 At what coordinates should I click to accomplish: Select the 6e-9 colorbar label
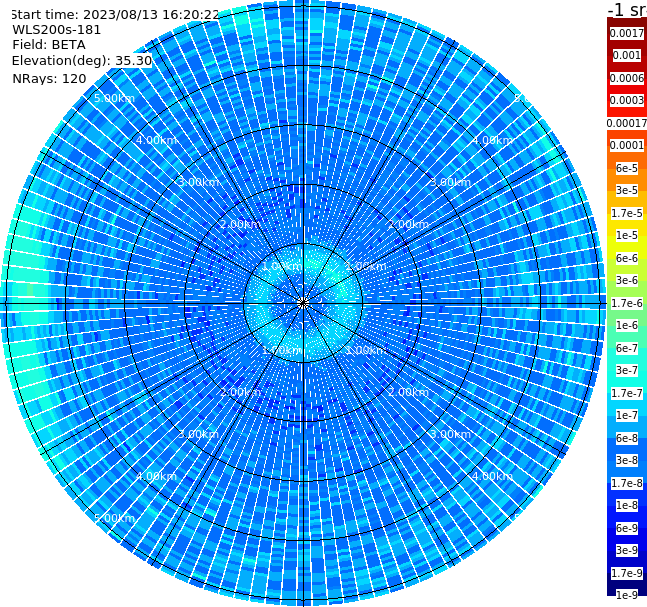click(627, 528)
